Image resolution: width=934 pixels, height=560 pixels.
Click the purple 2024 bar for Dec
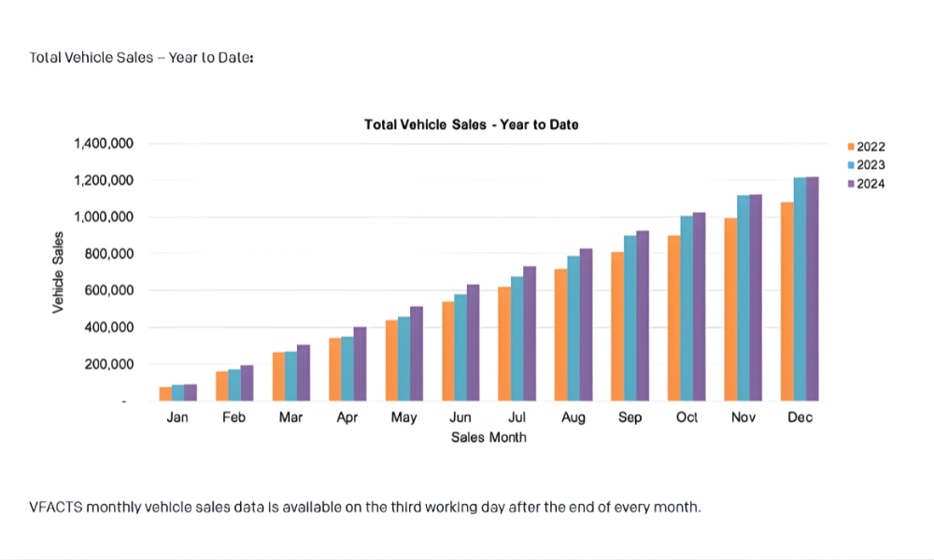pyautogui.click(x=812, y=289)
